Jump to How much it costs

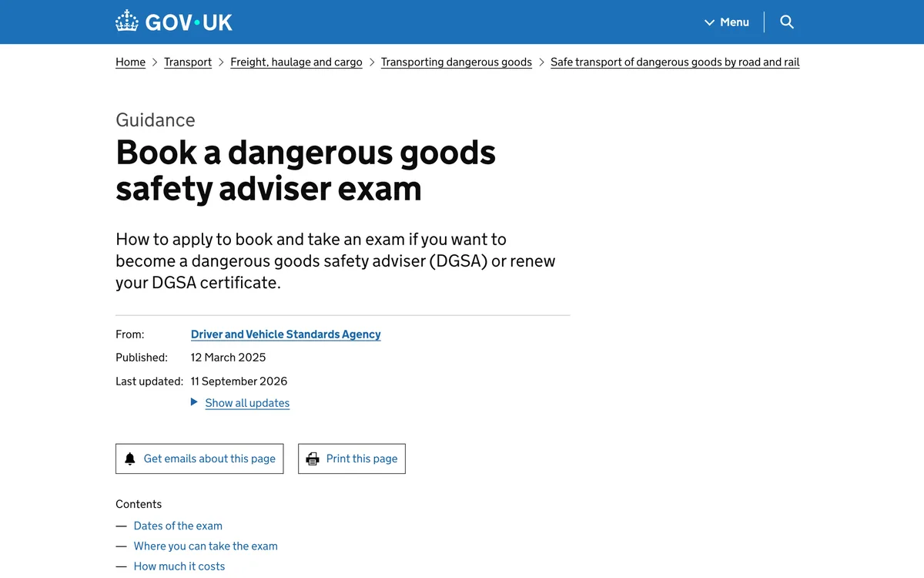(x=179, y=566)
